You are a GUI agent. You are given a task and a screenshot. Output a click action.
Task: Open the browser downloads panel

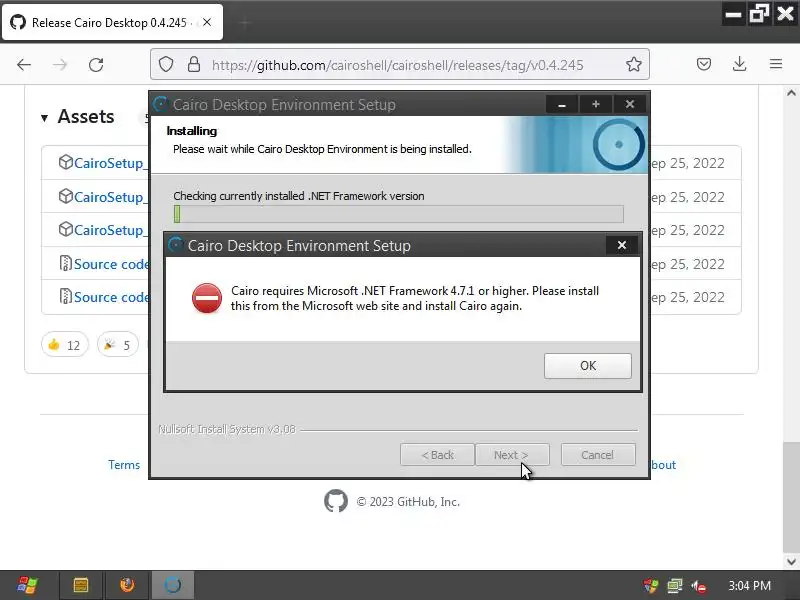click(x=739, y=64)
